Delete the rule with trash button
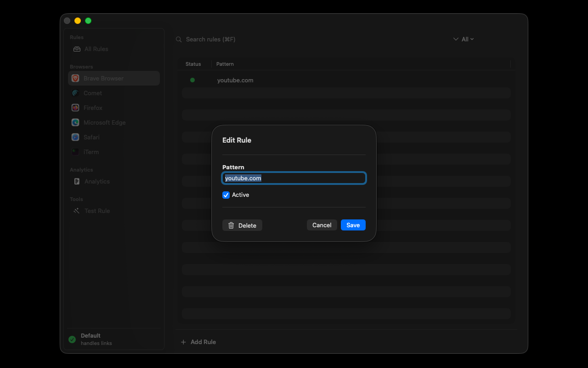The width and height of the screenshot is (588, 368). pos(242,225)
